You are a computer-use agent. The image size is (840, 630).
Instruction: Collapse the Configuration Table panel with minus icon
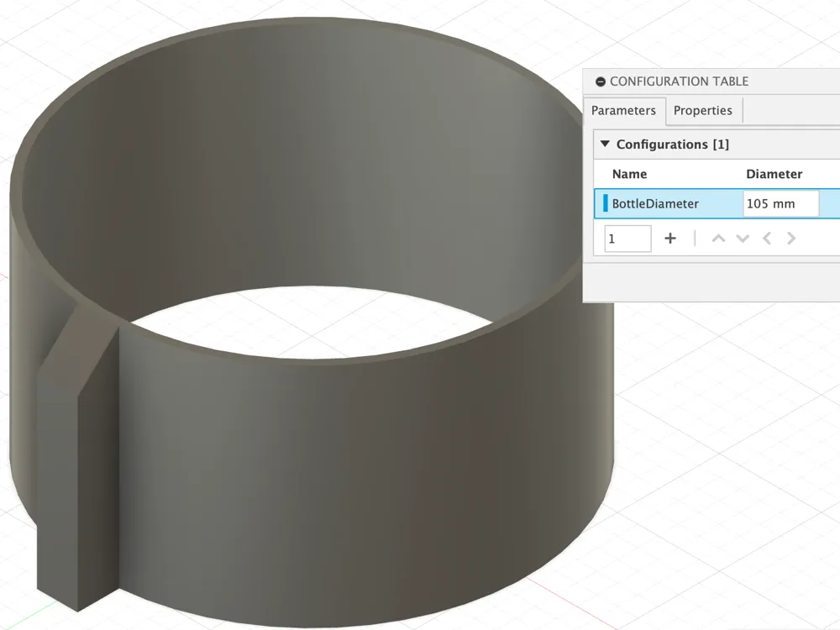pos(600,81)
